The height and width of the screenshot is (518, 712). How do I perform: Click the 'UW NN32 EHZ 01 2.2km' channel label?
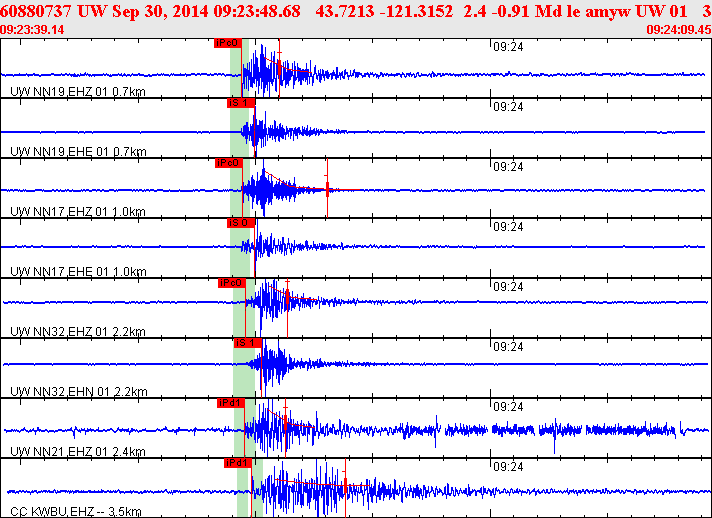pyautogui.click(x=78, y=331)
